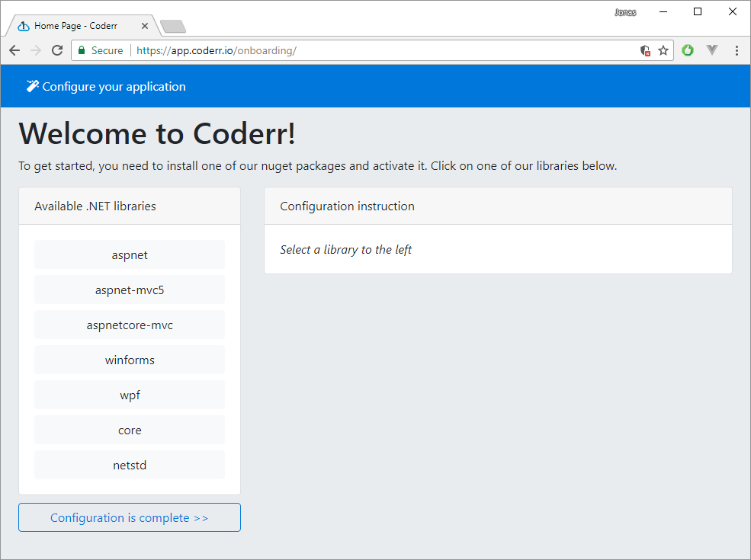The image size is (751, 560).
Task: Select the wpf library
Action: coord(130,395)
